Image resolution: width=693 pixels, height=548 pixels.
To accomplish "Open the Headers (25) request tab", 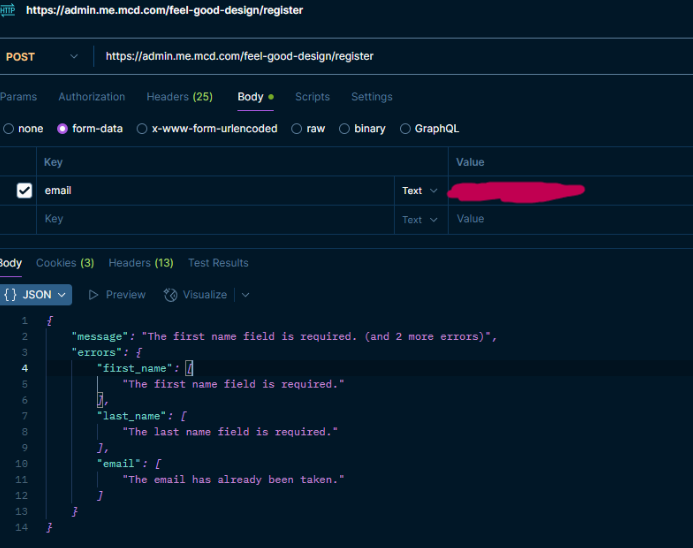I will click(179, 97).
